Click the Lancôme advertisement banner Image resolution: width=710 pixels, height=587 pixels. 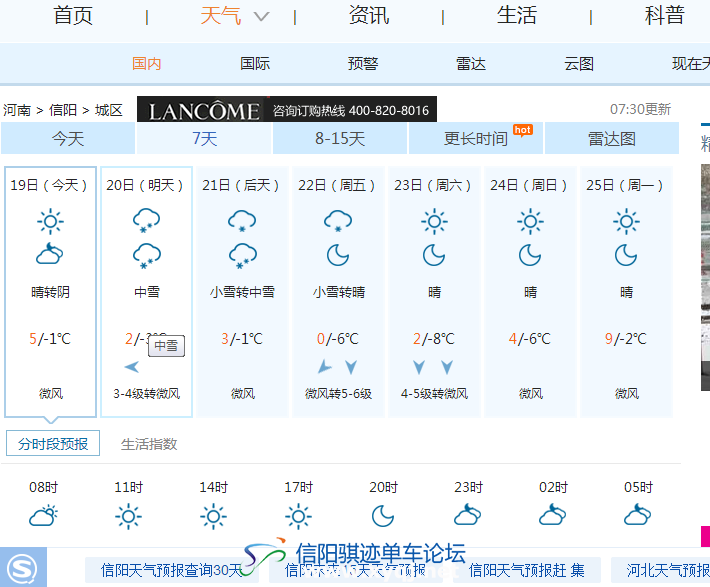(284, 110)
